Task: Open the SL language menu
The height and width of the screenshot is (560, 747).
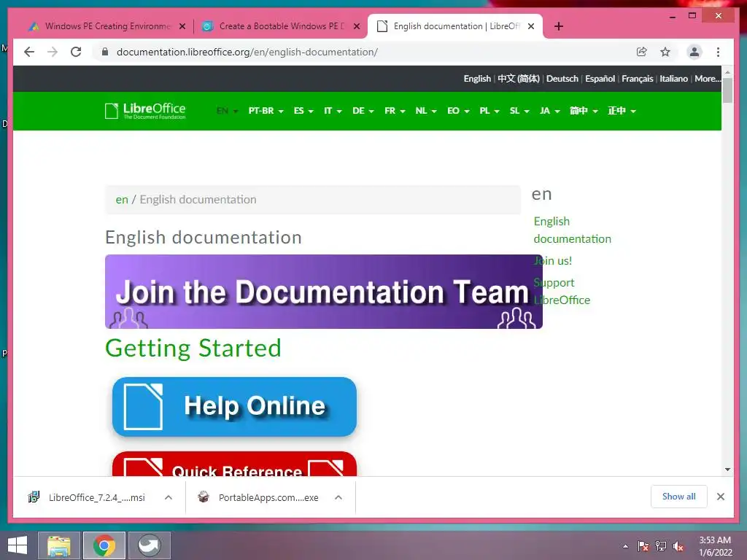Action: point(519,111)
